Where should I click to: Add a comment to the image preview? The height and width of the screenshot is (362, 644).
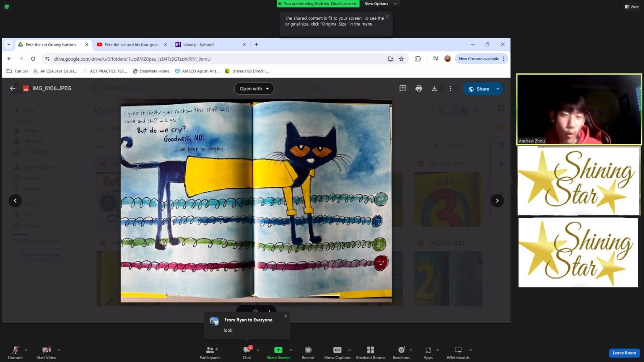coord(403,88)
